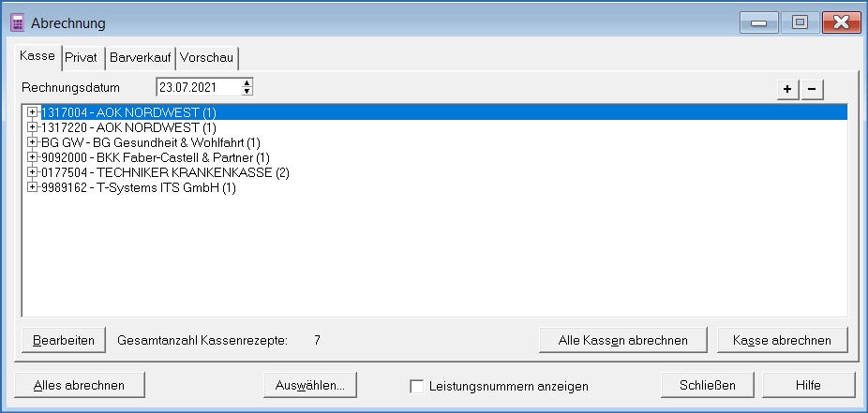Expand the 1317004 AOK NORDWEST node
Viewport: 868px width, 413px height.
(33, 112)
